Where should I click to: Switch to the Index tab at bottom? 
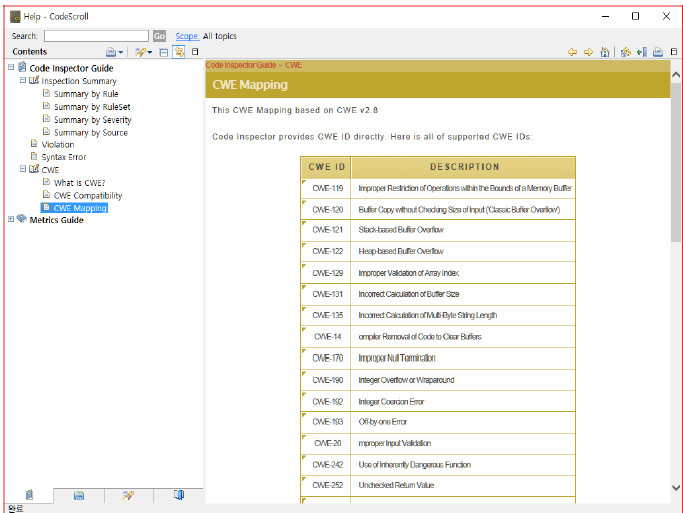(x=79, y=496)
